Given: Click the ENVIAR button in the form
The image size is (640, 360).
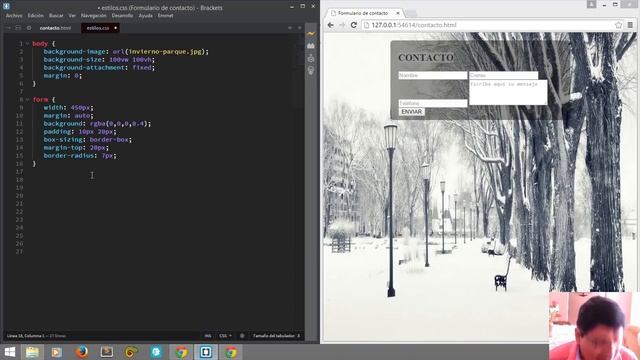Looking at the screenshot, I should 411,112.
